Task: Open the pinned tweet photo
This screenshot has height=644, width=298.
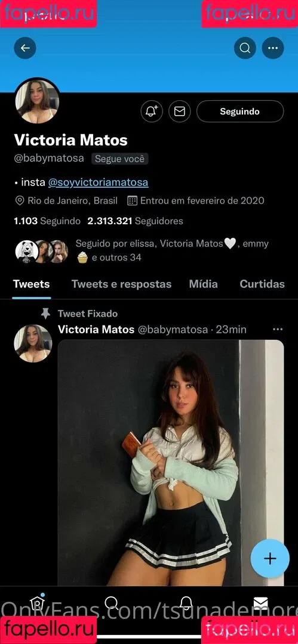Action: 171,463
